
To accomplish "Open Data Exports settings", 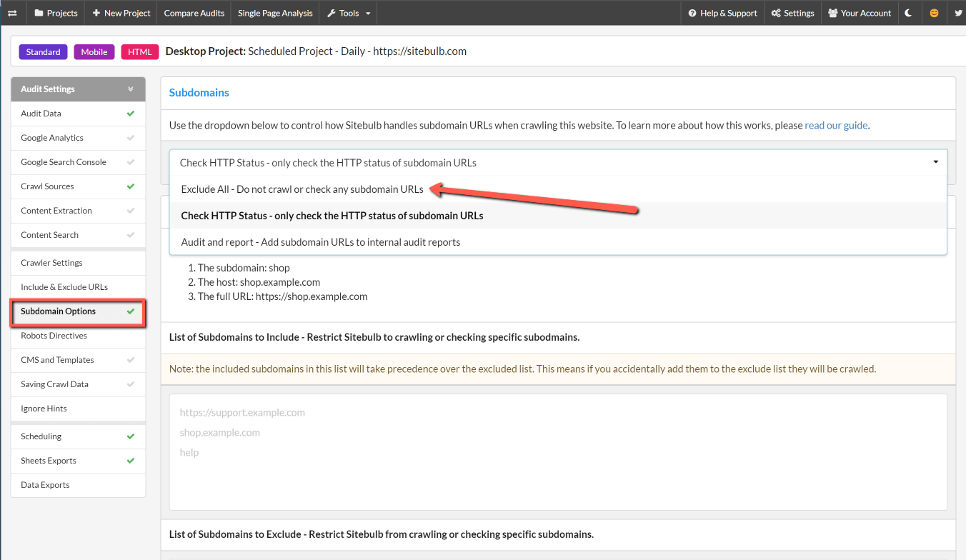I will click(x=78, y=485).
